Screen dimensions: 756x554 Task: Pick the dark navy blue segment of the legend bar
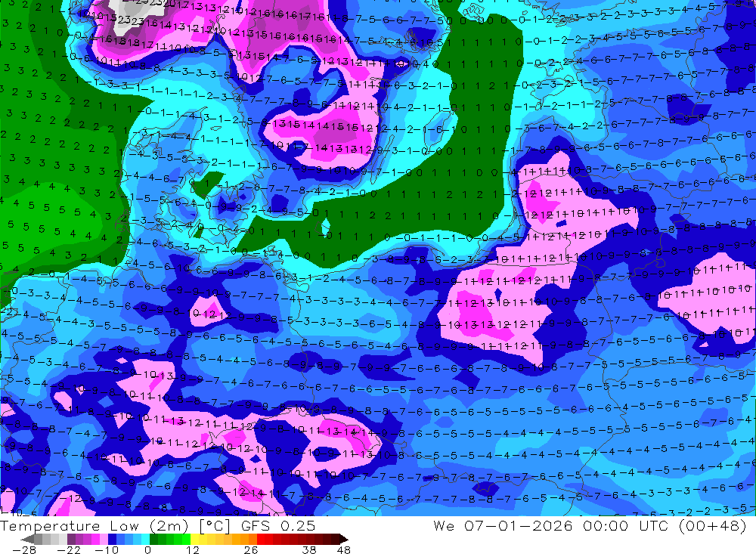pos(112,540)
